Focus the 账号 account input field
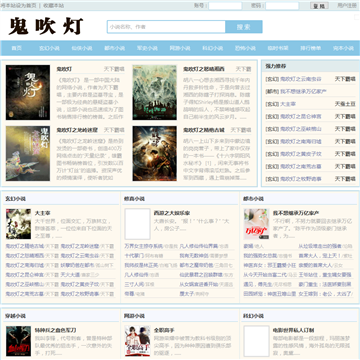 [x=225, y=6]
